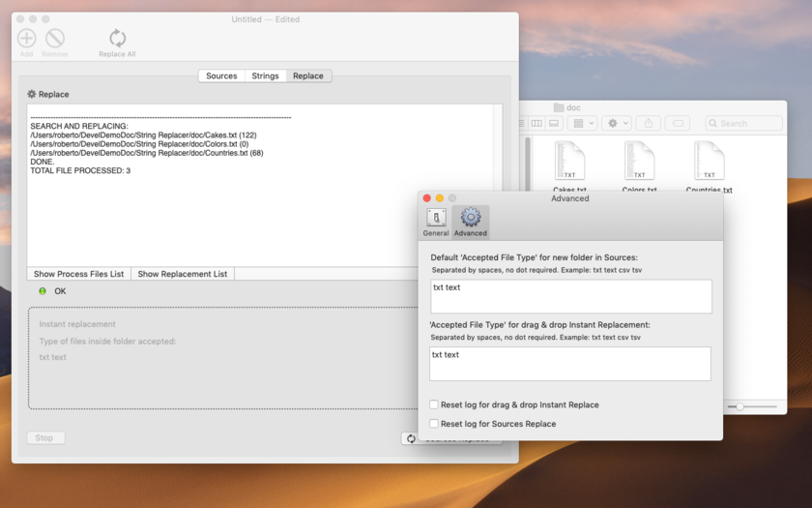Viewport: 812px width, 508px height.
Task: Switch to the Strings tab
Action: click(265, 75)
